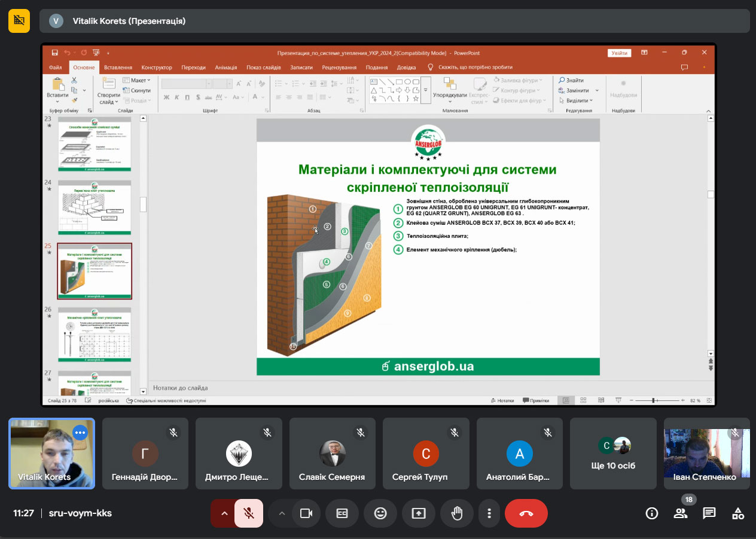Apply italic К formatting
Viewport: 756px width, 539px height.
[x=178, y=97]
